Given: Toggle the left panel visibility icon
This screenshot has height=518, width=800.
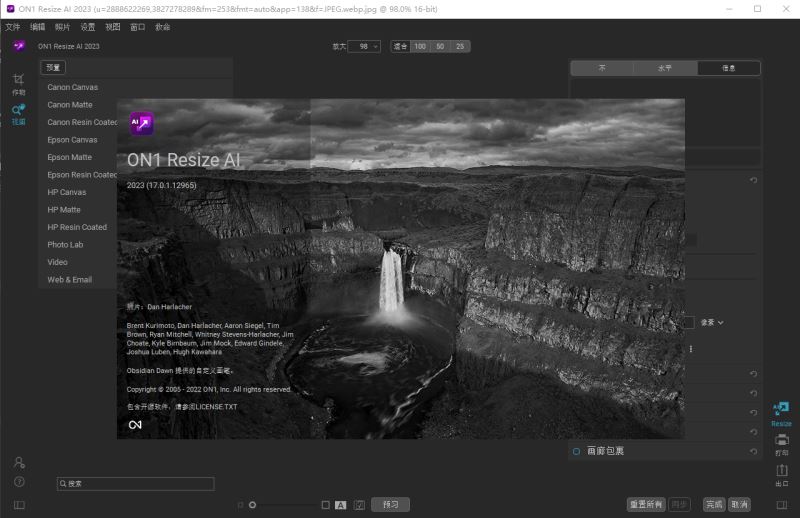Looking at the screenshot, I should click(x=19, y=505).
